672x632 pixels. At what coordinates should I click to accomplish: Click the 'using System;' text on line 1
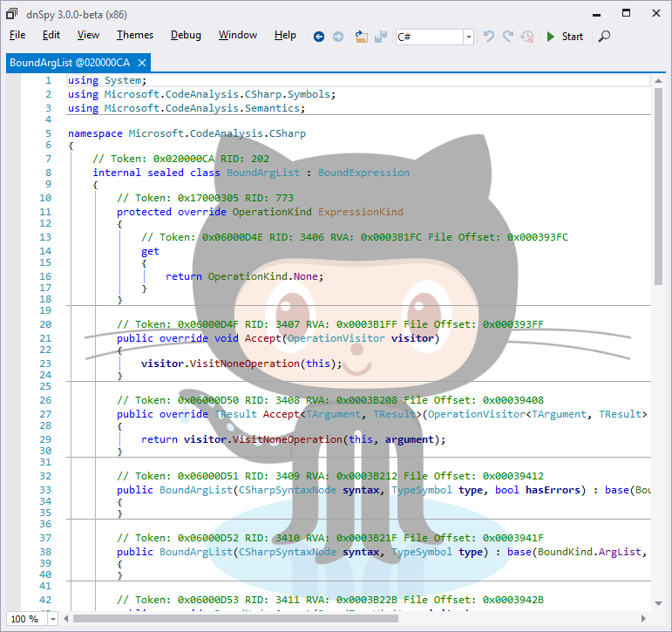[107, 80]
